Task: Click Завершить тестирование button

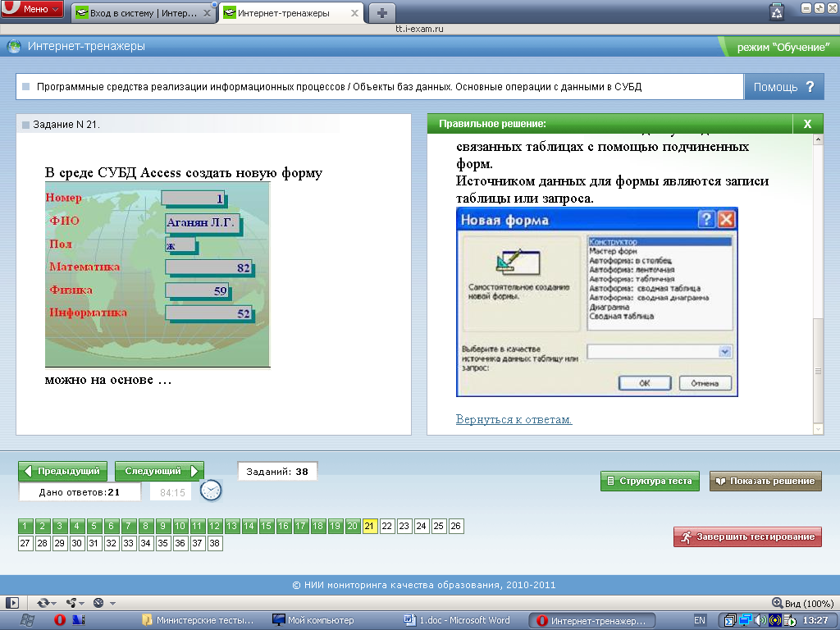Action: tap(748, 536)
